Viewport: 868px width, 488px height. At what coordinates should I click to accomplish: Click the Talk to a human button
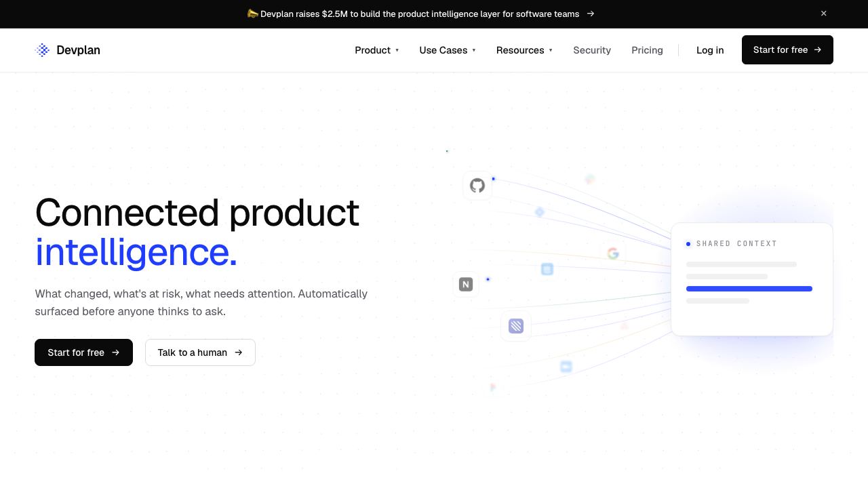[x=200, y=352]
